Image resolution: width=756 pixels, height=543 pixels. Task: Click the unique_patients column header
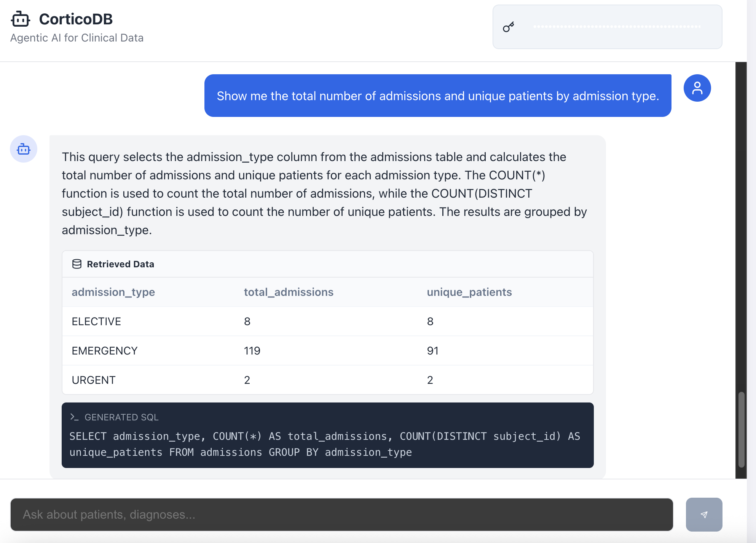(469, 292)
